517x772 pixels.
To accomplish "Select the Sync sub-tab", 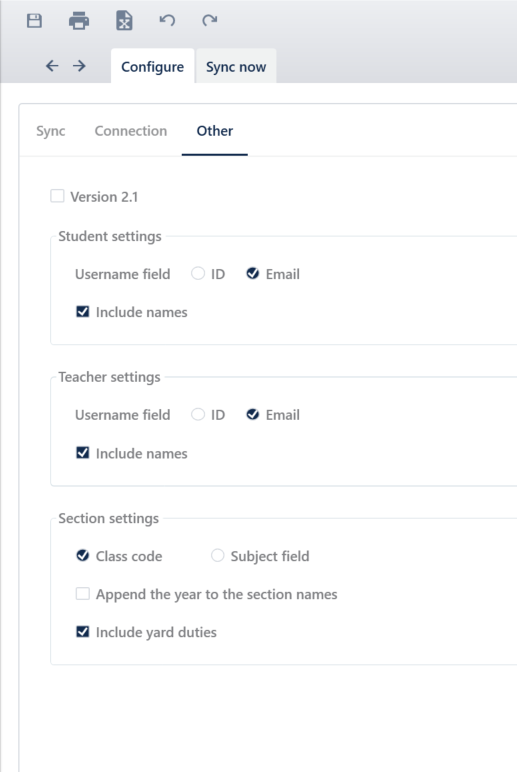I will (x=51, y=131).
